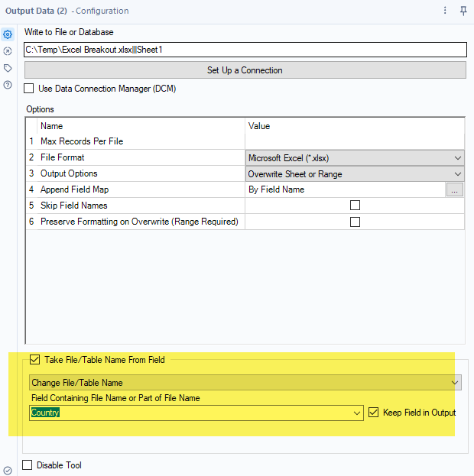
Task: Toggle Skip Field Names checkbox
Action: [x=355, y=206]
